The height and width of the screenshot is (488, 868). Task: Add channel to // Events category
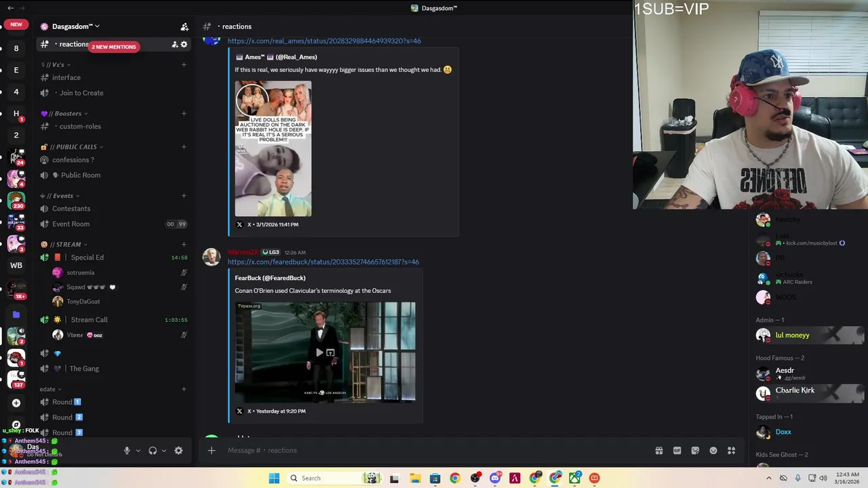click(x=184, y=196)
